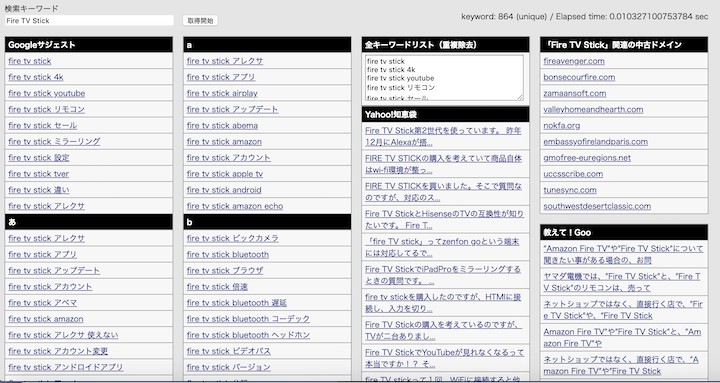
Task: Open 'fire tv stick 設定' link
Action: coord(39,158)
